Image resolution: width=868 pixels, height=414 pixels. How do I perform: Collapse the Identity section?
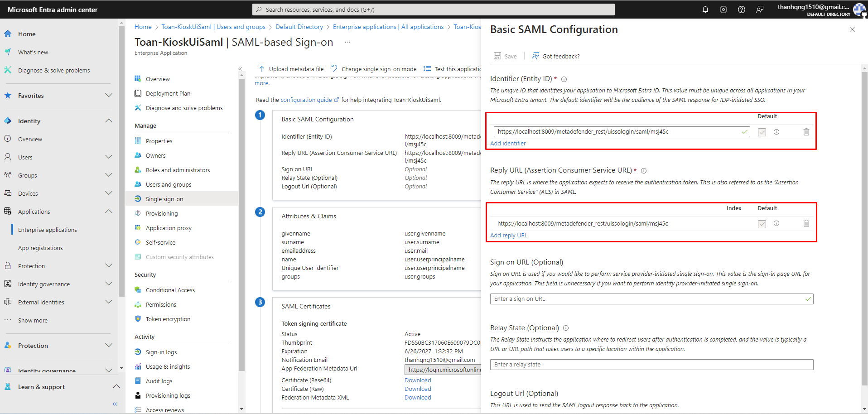109,121
